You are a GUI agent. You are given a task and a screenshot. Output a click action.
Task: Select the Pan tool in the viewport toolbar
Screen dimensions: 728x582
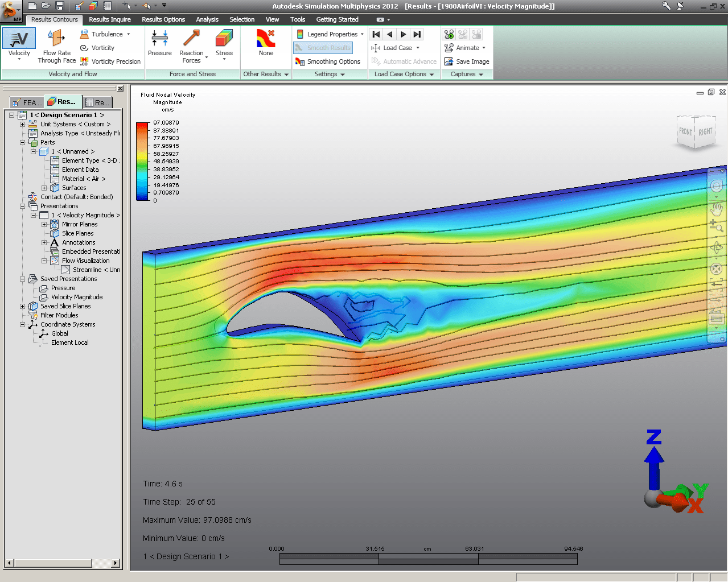coord(716,209)
